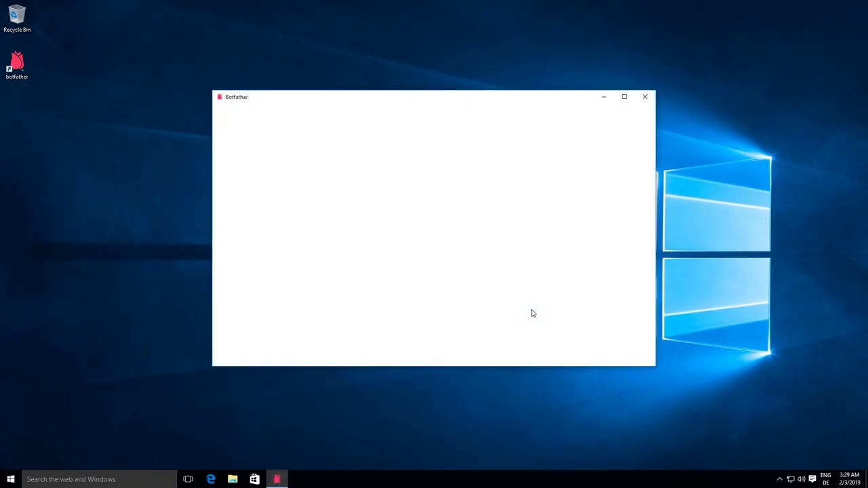The width and height of the screenshot is (868, 488).
Task: Click the Botfather title bar text
Action: point(237,97)
